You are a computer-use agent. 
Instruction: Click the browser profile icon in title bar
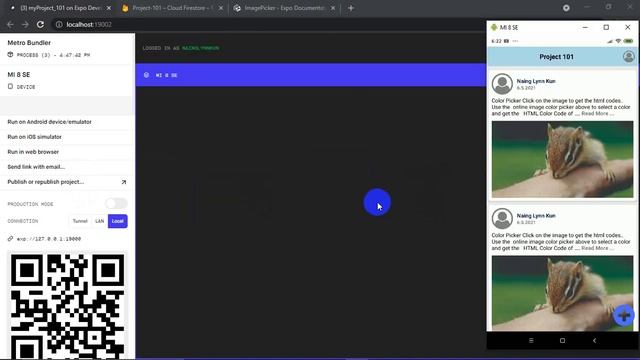pyautogui.click(x=566, y=8)
